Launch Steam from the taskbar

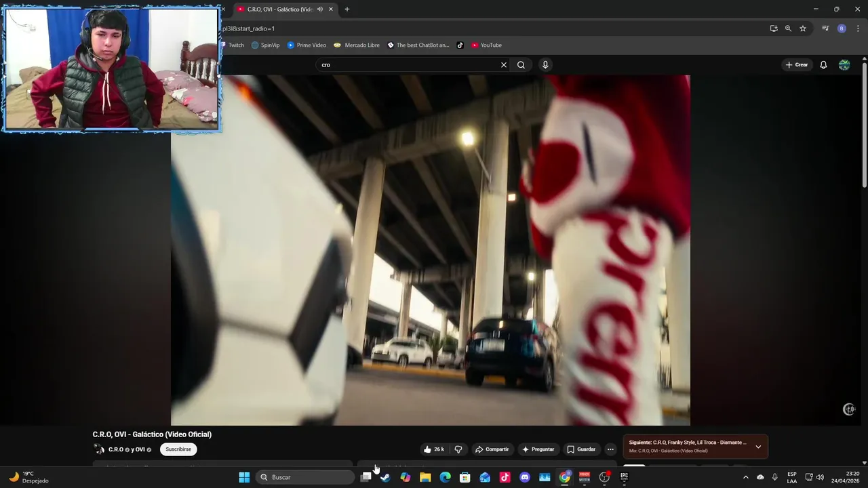[385, 477]
